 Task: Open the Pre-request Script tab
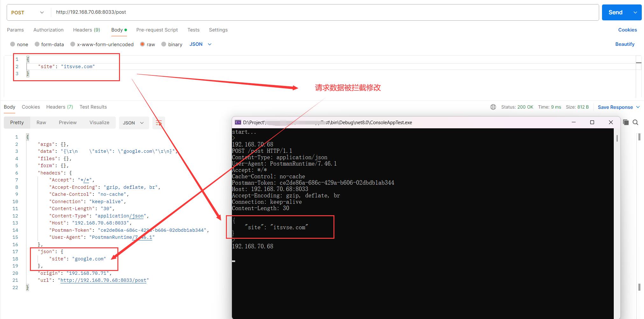(157, 30)
